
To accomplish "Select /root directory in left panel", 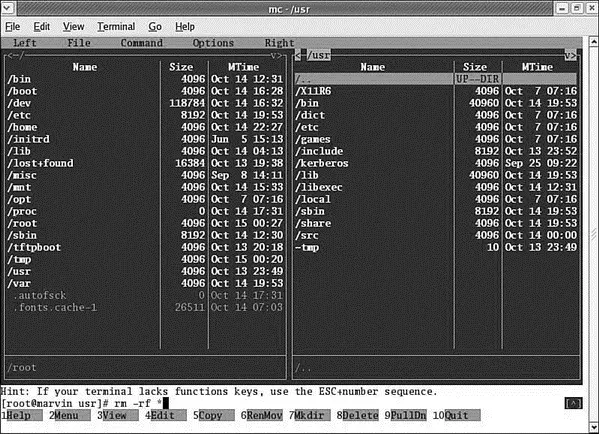I will 145,223.
